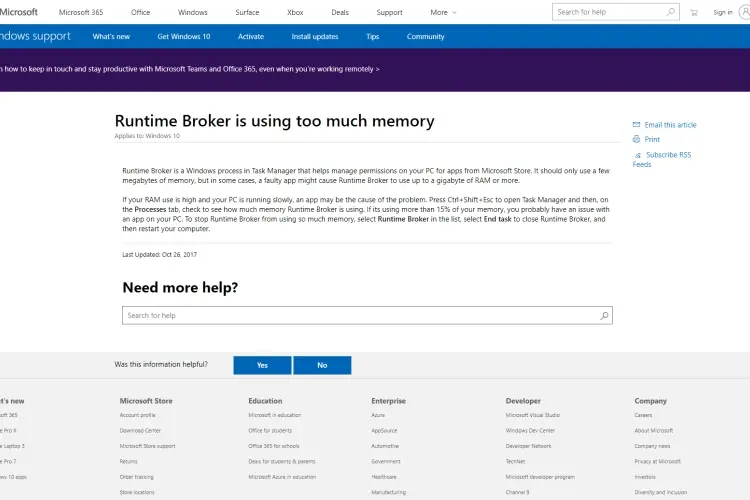Click Channel 9 footer link

(518, 492)
